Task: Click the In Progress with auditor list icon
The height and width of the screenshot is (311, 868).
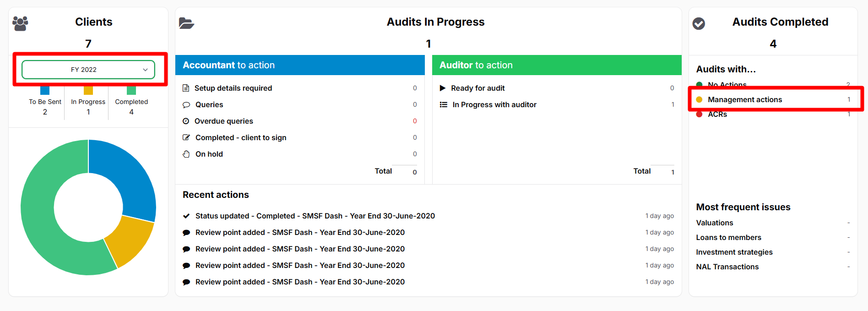Action: click(x=444, y=104)
